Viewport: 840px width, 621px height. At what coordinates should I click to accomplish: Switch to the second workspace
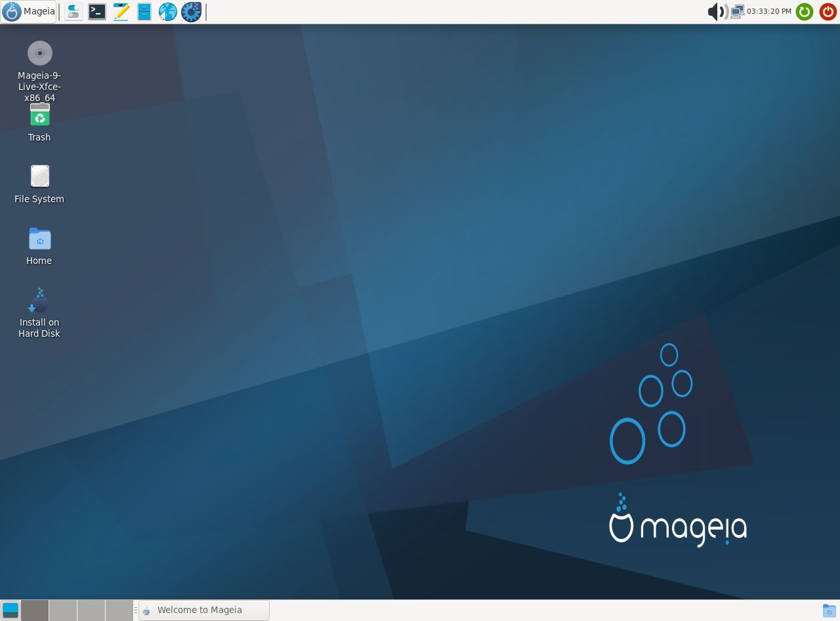coord(62,610)
